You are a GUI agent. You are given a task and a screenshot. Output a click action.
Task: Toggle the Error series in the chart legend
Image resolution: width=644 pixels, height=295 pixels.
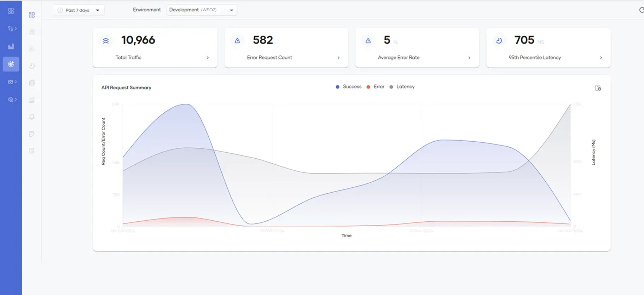pyautogui.click(x=375, y=87)
